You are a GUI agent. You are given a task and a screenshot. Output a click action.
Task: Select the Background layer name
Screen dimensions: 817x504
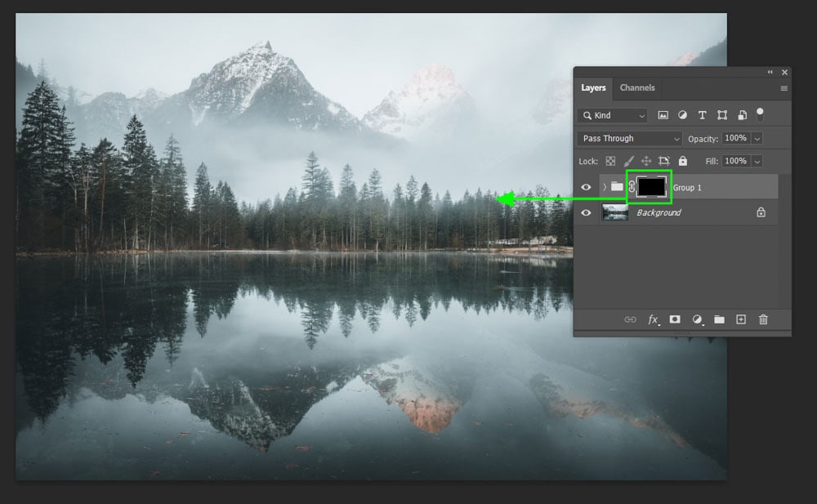[659, 212]
